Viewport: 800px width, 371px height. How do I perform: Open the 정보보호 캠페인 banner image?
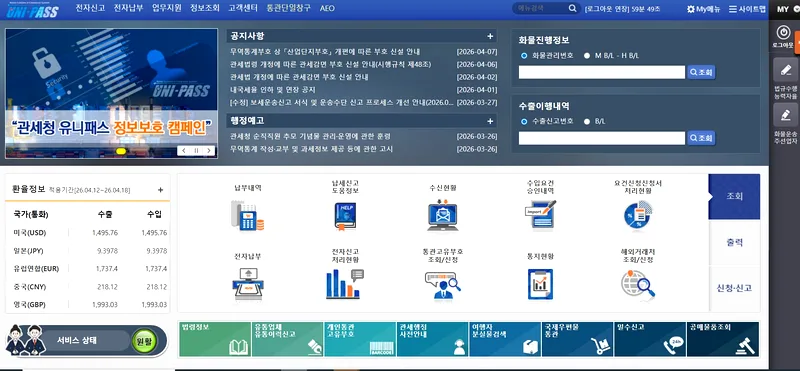(x=111, y=93)
